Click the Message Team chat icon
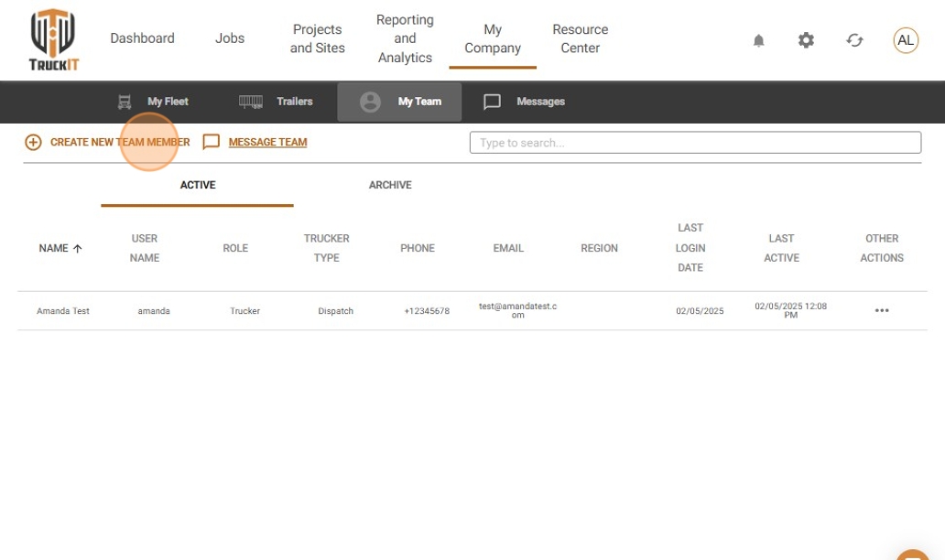This screenshot has width=945, height=560. pyautogui.click(x=211, y=142)
